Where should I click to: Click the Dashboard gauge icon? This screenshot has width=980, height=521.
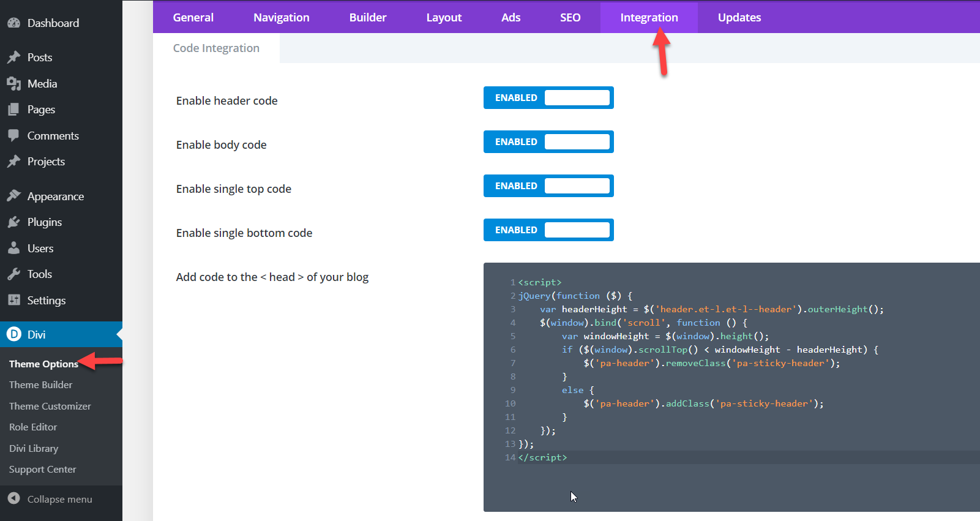(x=13, y=23)
